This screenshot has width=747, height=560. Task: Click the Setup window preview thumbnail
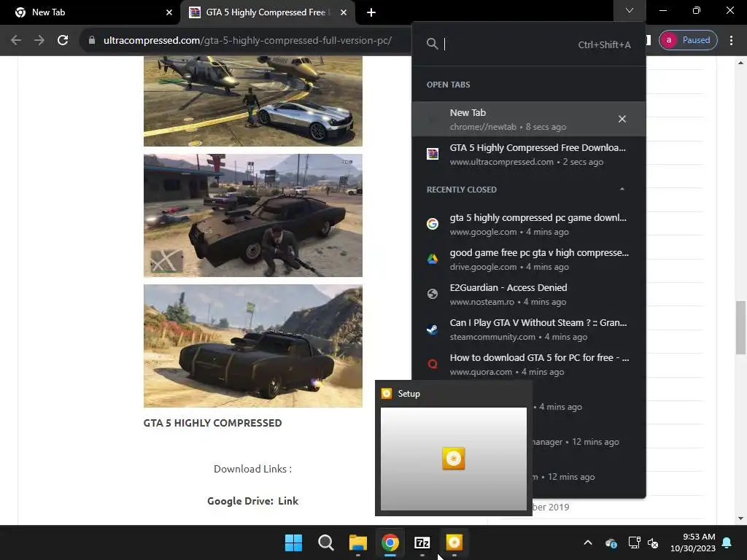coord(454,459)
